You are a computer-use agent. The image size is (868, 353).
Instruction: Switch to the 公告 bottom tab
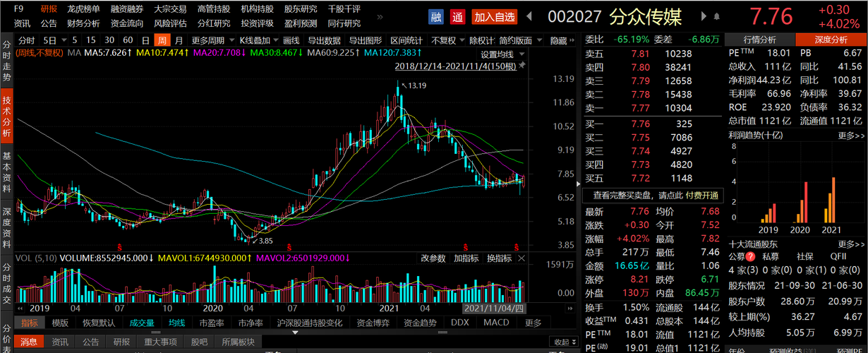[91, 342]
